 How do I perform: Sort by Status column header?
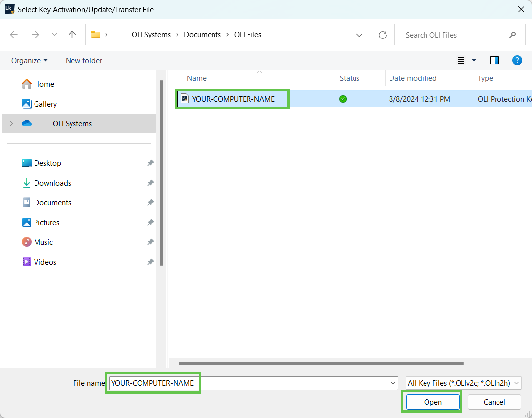pyautogui.click(x=350, y=78)
